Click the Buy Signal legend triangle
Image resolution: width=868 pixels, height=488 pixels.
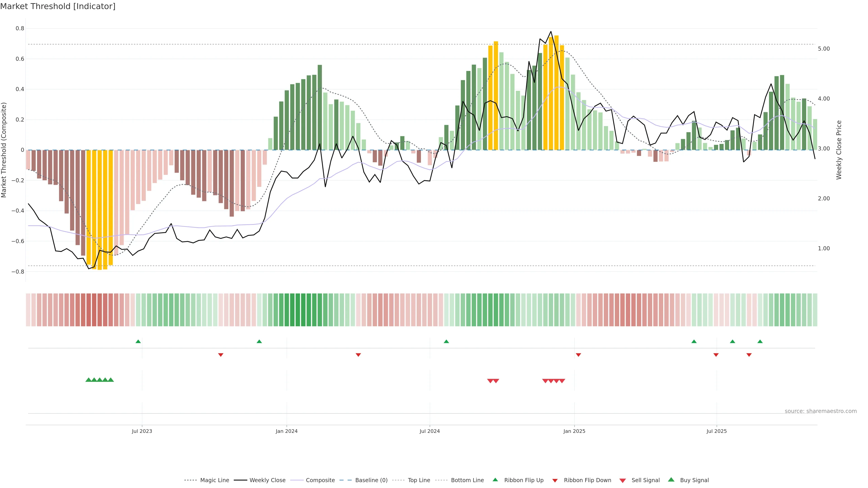(671, 480)
